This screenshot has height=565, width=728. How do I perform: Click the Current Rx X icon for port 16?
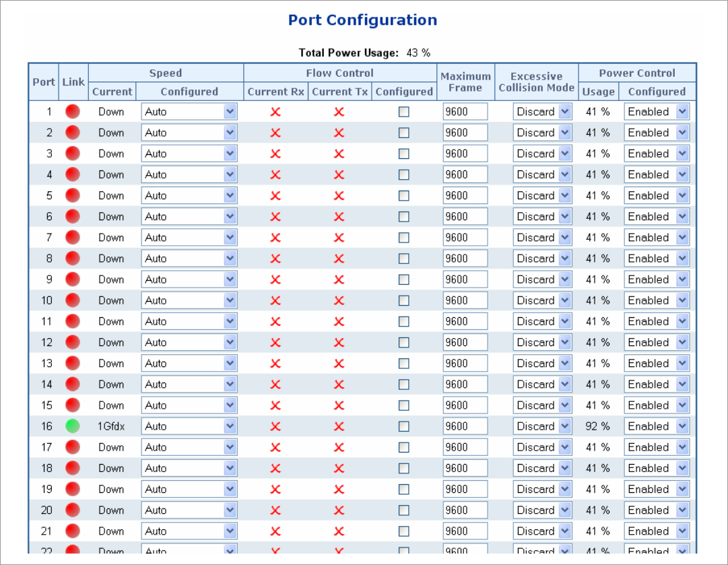coord(275,426)
